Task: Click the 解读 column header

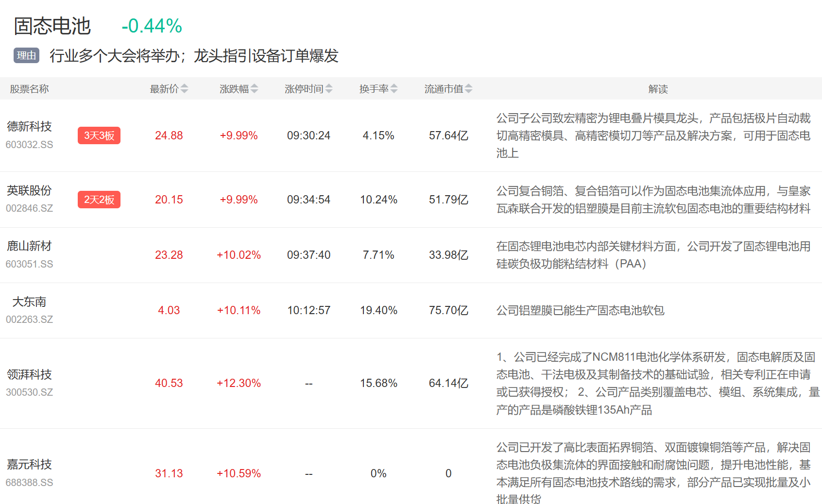Action: tap(658, 89)
